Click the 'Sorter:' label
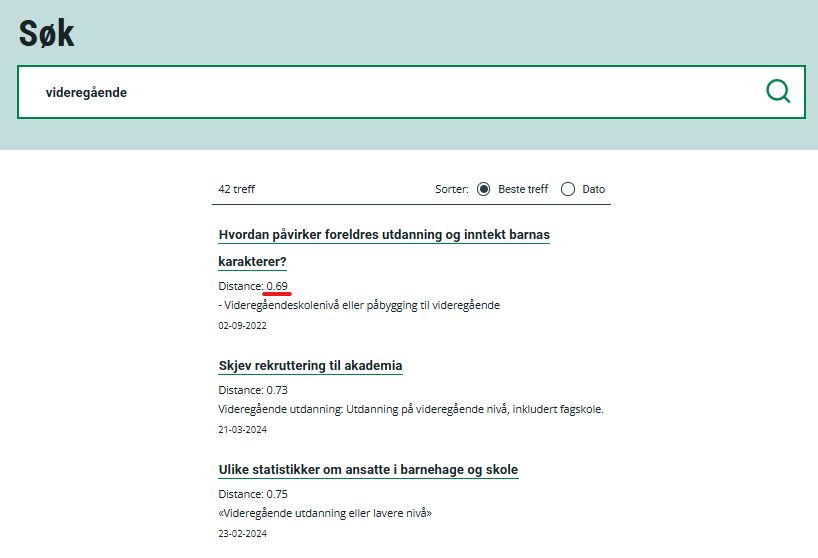Viewport: 818px width, 558px height. (x=452, y=189)
